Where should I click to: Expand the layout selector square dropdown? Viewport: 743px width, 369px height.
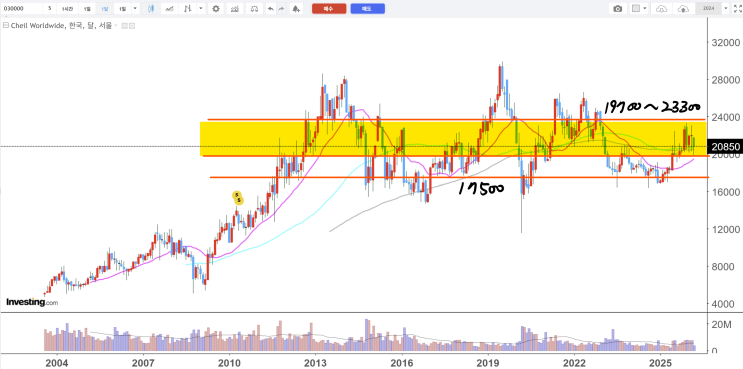click(x=640, y=9)
